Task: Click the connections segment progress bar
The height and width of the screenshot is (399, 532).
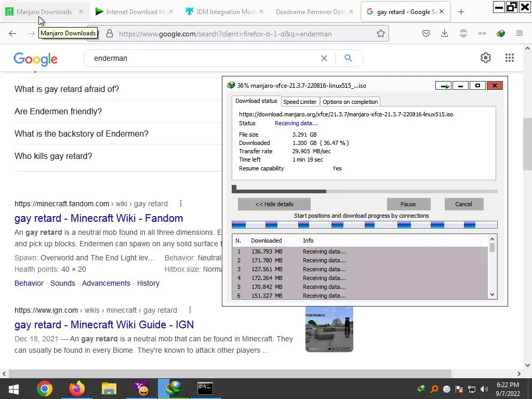Action: pos(365,224)
